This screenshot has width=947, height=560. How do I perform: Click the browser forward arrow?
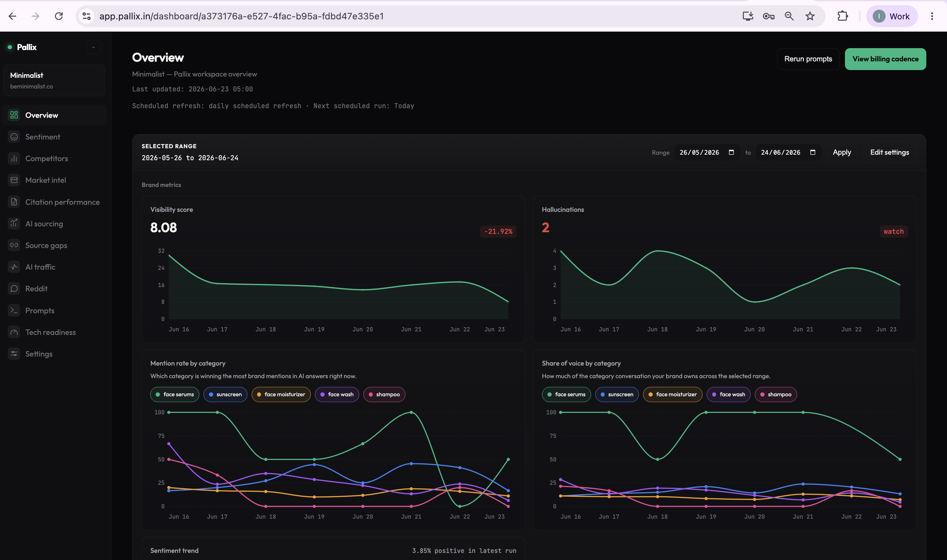36,16
